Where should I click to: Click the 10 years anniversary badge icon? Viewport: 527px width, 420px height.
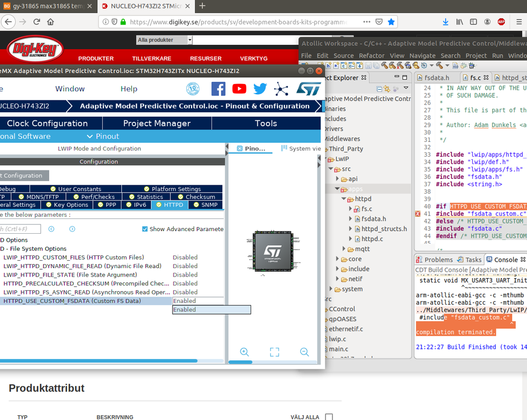(x=193, y=89)
